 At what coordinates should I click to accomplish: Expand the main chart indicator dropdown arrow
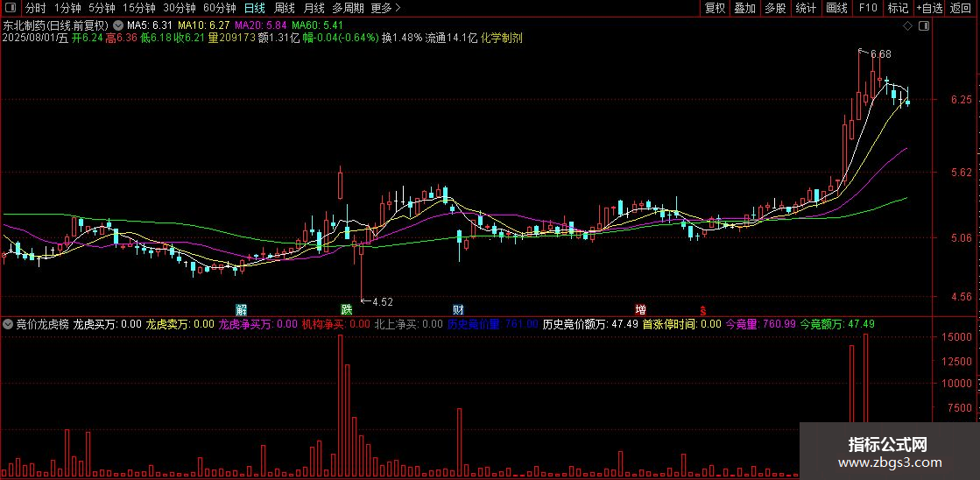(x=118, y=25)
